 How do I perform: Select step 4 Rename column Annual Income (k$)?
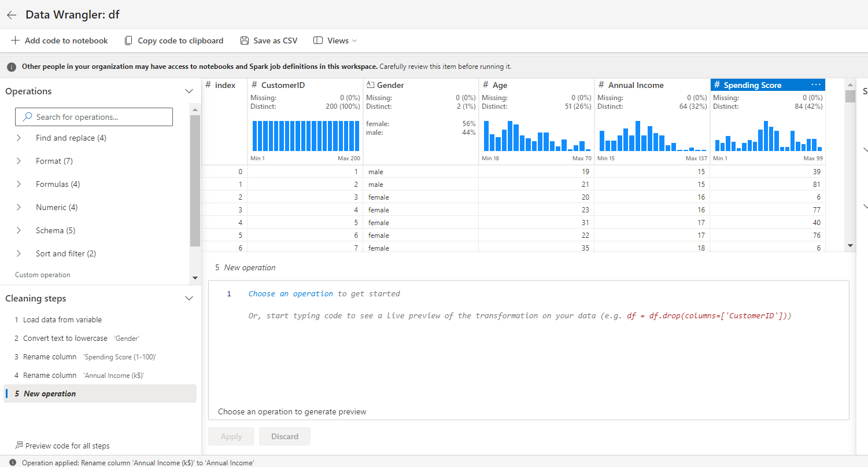coord(99,375)
